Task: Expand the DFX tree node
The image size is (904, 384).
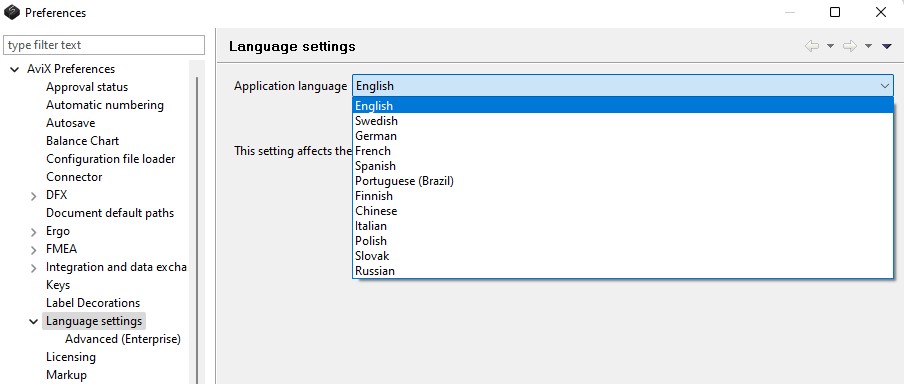Action: [34, 196]
